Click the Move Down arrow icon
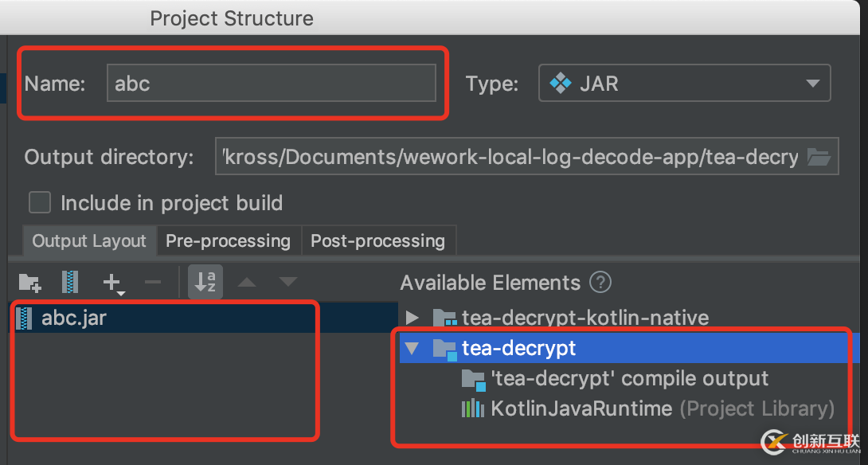The image size is (868, 465). [x=287, y=282]
